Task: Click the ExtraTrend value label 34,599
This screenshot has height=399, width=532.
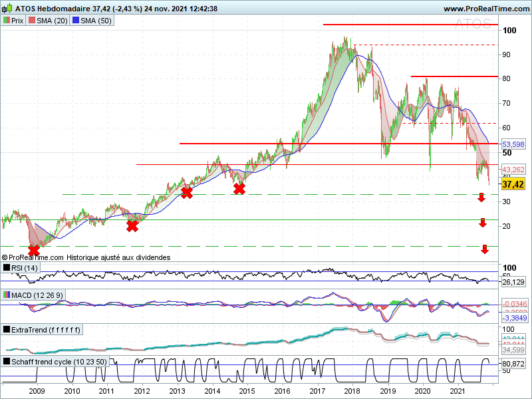Action: click(513, 350)
